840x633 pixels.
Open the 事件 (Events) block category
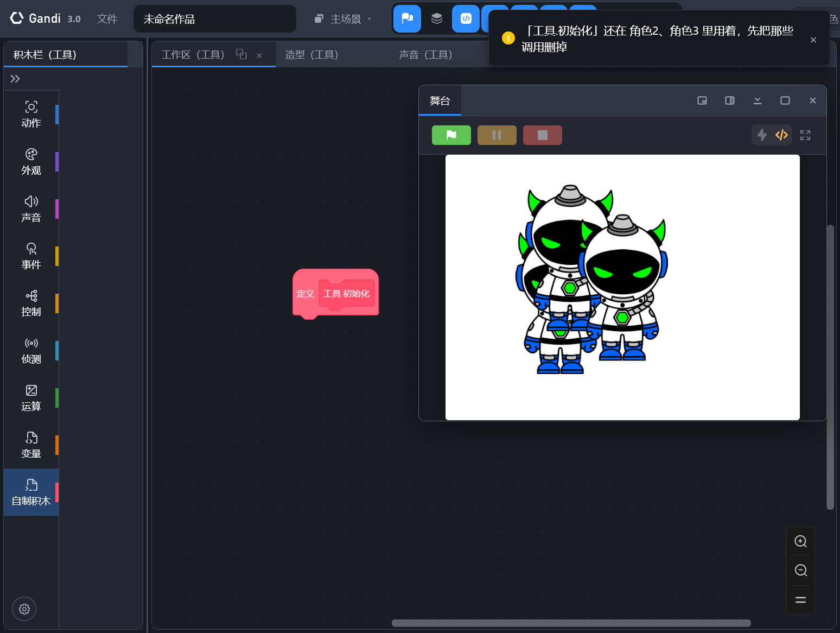(31, 256)
